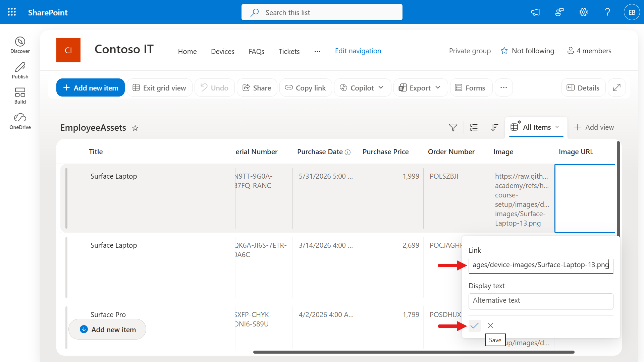This screenshot has height=362, width=644.
Task: Click the Undo button
Action: click(x=215, y=87)
